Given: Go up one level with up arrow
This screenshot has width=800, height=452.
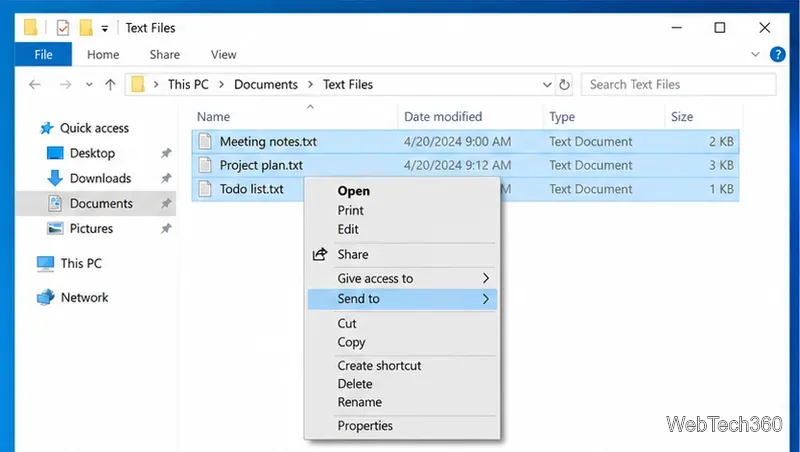Looking at the screenshot, I should 110,84.
